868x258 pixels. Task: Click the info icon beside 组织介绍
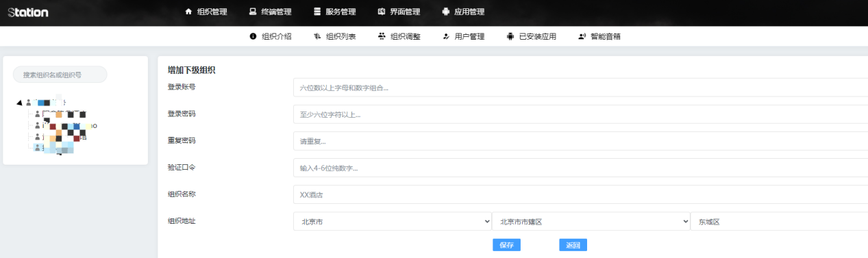point(253,36)
